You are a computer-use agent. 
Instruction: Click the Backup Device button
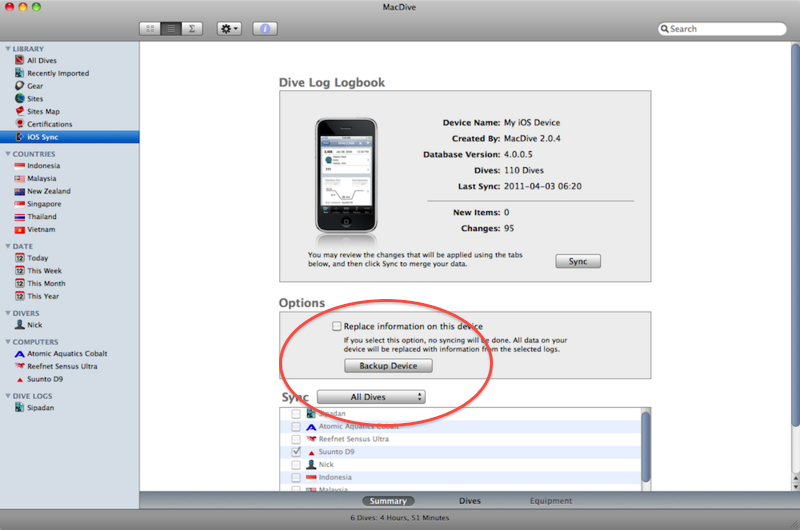tap(388, 366)
